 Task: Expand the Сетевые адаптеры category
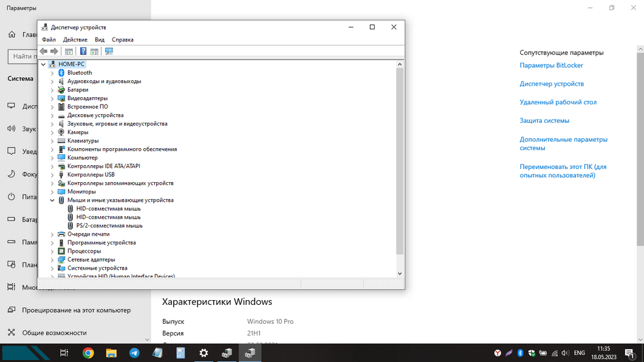point(52,260)
